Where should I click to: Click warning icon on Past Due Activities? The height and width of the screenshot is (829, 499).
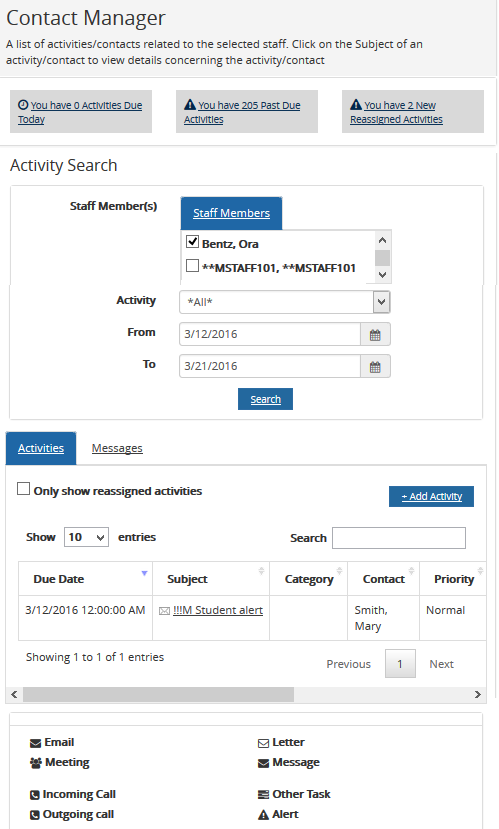pos(190,105)
